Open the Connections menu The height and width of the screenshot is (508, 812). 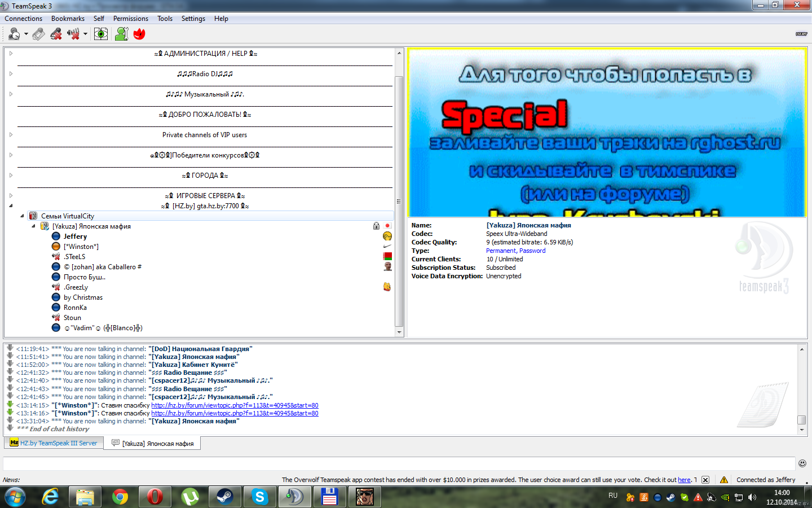[24, 19]
